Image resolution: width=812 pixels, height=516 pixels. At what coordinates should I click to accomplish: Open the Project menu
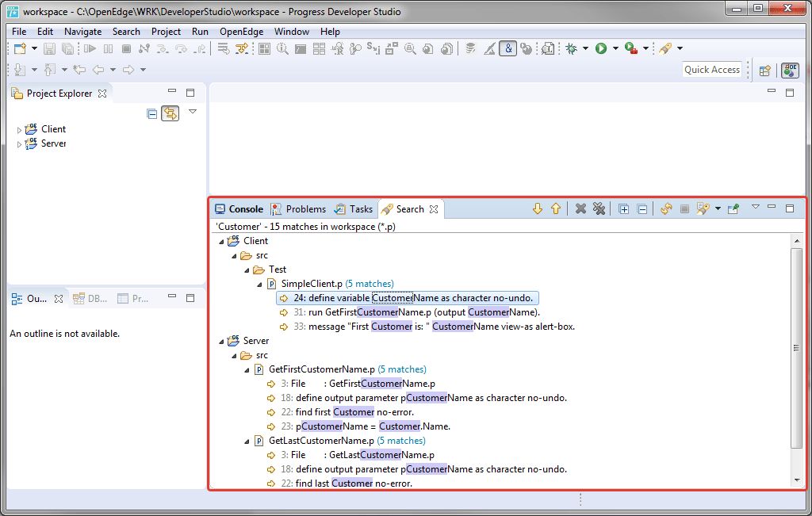click(166, 32)
